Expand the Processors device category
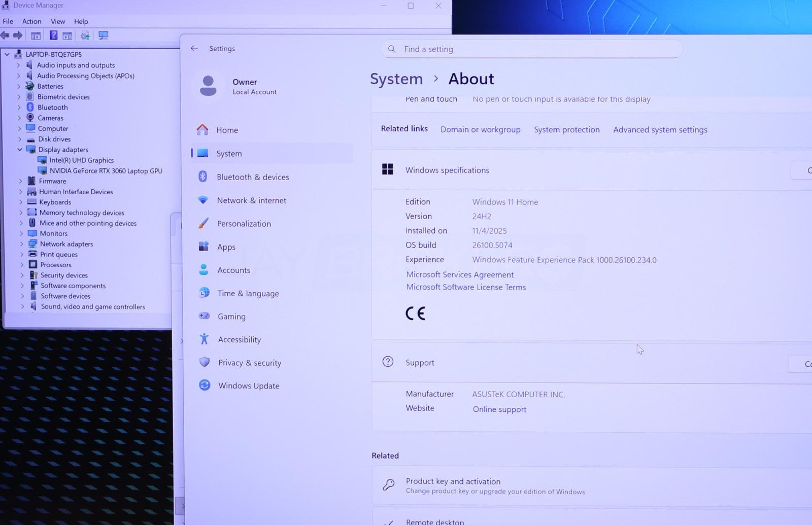The width and height of the screenshot is (812, 525). coord(21,265)
